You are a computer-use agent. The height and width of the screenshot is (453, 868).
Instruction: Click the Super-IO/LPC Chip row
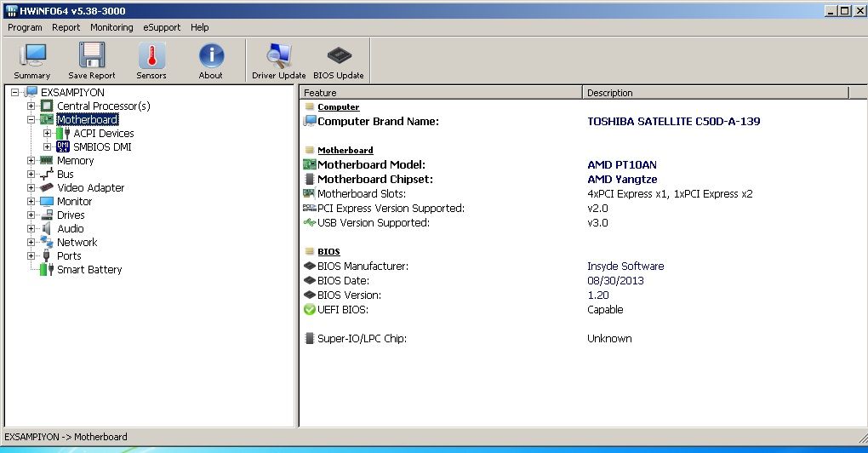(x=584, y=338)
